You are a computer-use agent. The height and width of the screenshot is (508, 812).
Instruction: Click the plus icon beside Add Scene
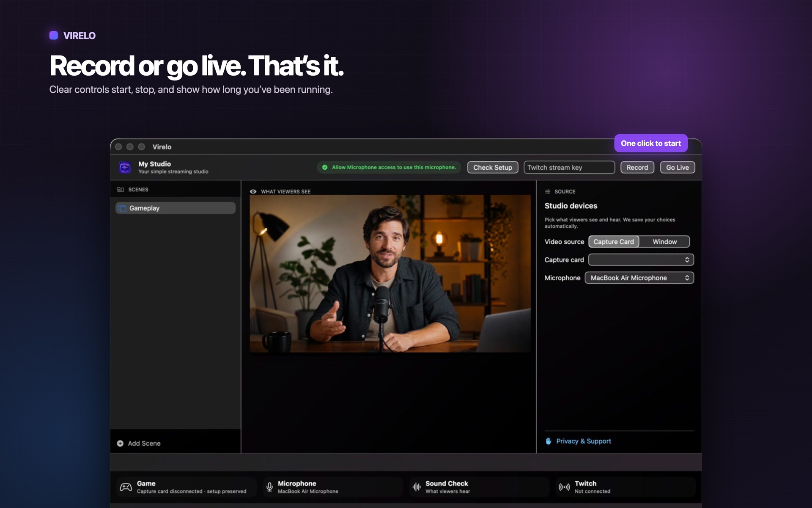click(120, 443)
